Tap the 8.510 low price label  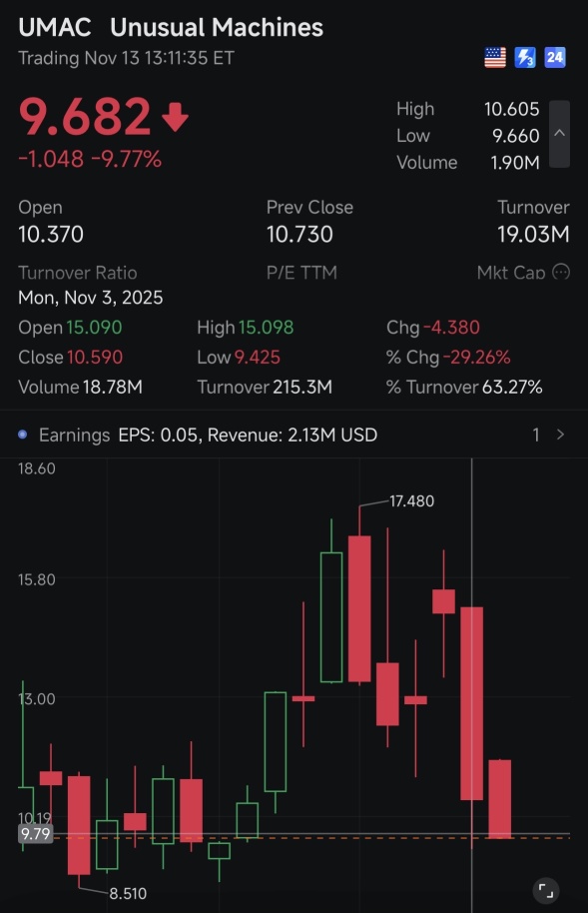(x=128, y=893)
